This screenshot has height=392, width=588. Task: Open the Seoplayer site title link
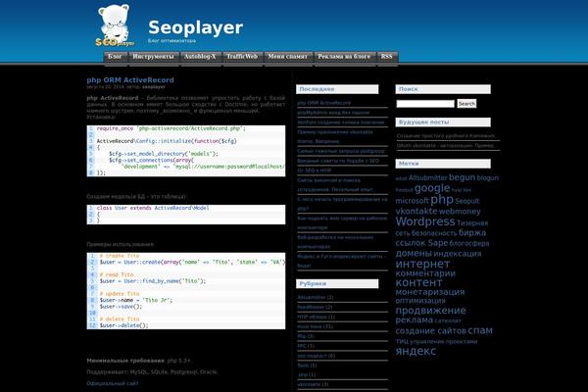[x=195, y=27]
